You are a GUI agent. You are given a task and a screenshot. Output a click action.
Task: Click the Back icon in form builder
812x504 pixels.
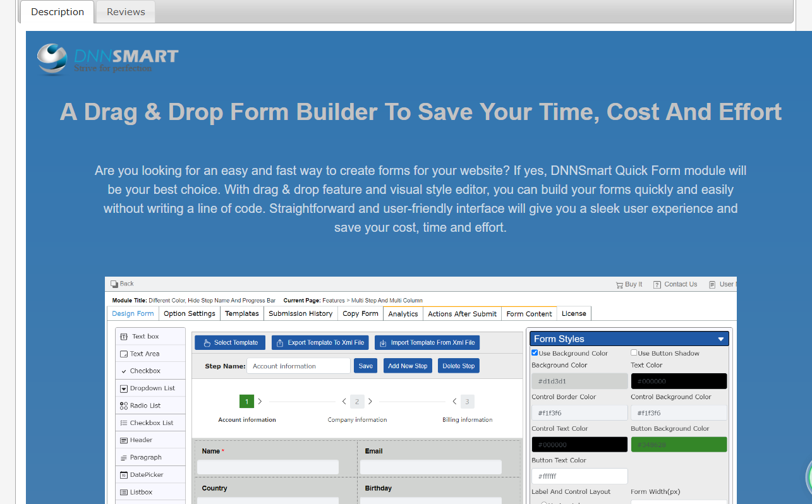click(x=114, y=284)
